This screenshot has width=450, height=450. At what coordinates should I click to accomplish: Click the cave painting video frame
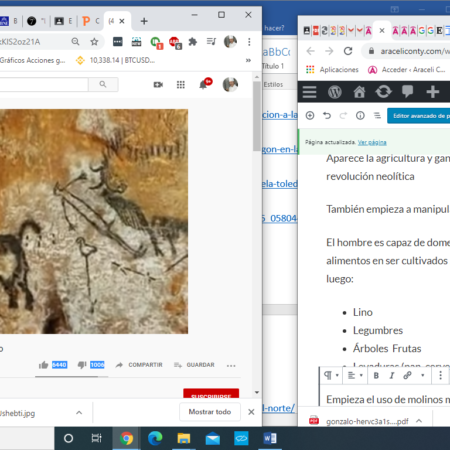point(94,221)
